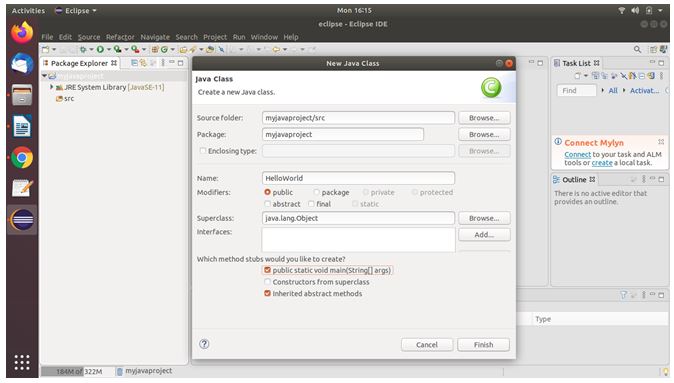Check Constructors from superclass option

click(267, 282)
